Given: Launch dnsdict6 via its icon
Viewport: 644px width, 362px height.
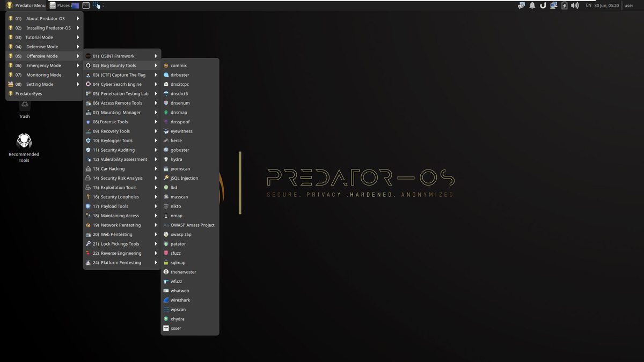Looking at the screenshot, I should pyautogui.click(x=166, y=94).
